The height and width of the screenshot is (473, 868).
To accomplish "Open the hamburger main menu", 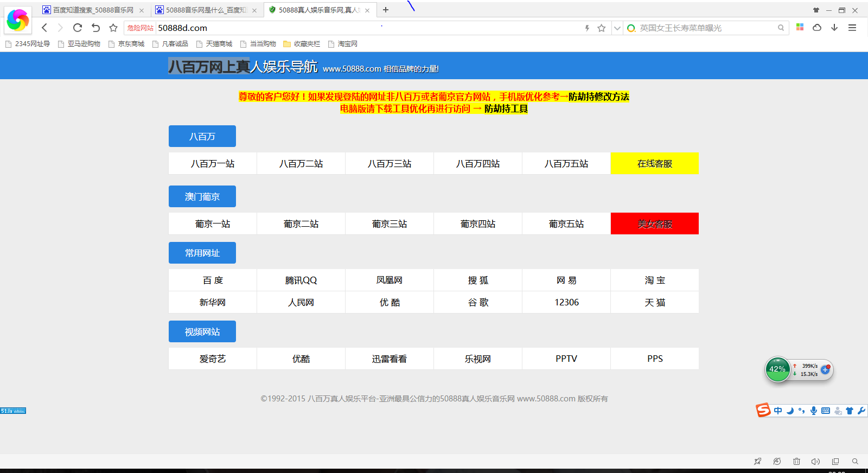I will (x=852, y=28).
